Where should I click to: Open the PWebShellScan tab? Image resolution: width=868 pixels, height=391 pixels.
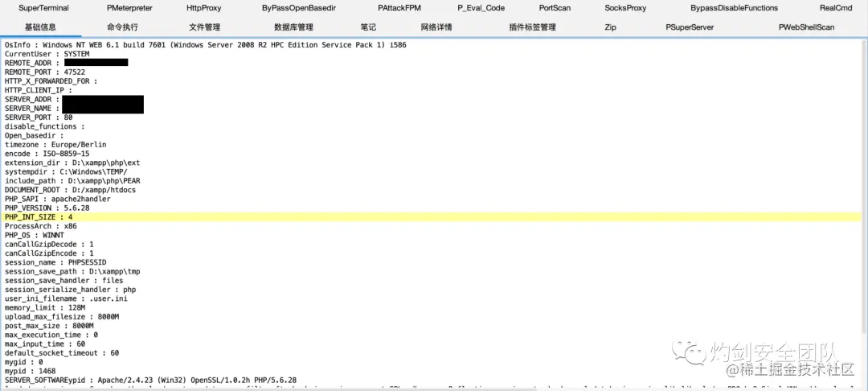click(807, 27)
